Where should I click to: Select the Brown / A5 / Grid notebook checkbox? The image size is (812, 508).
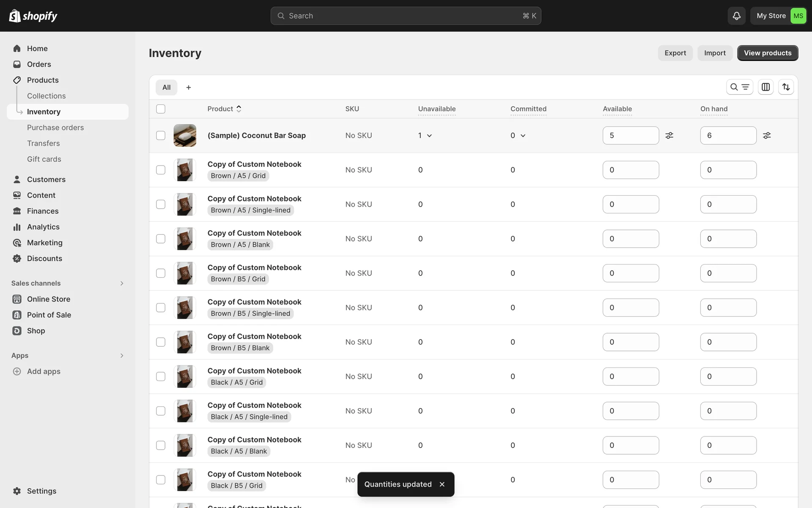(161, 170)
